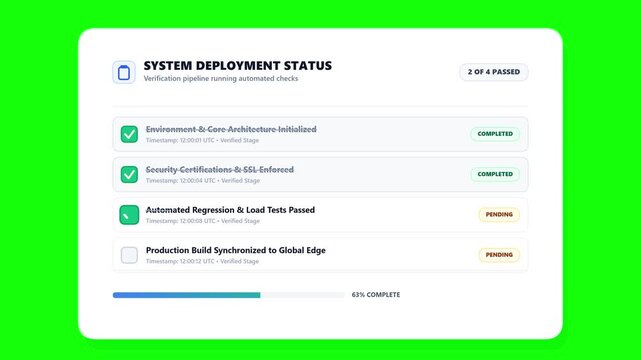Image resolution: width=641 pixels, height=360 pixels.
Task: Uncheck Security Certifications & SSL Enforced checkbox
Action: tap(129, 174)
